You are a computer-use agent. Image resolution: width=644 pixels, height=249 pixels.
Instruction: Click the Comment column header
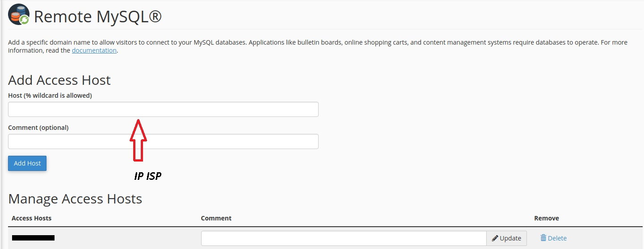pyautogui.click(x=216, y=218)
